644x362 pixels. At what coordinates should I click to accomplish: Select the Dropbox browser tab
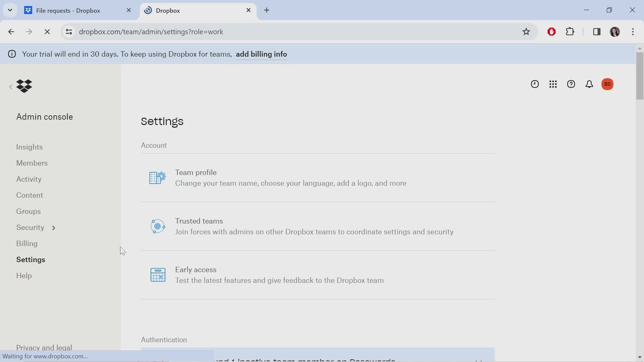(198, 10)
